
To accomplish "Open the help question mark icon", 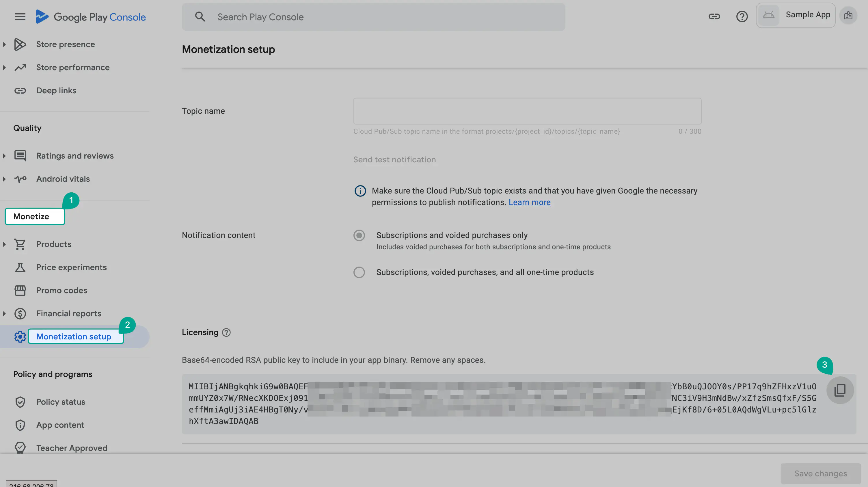I will tap(742, 16).
